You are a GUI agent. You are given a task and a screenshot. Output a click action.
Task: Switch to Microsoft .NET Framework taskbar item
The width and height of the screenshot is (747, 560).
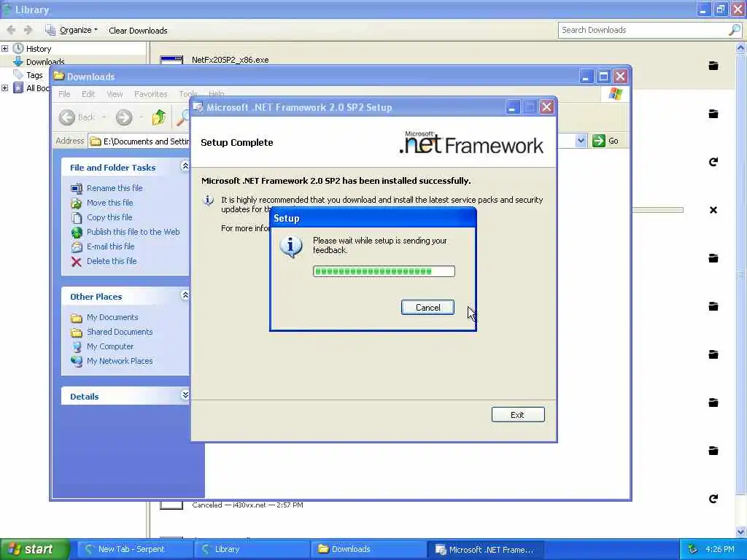(486, 550)
